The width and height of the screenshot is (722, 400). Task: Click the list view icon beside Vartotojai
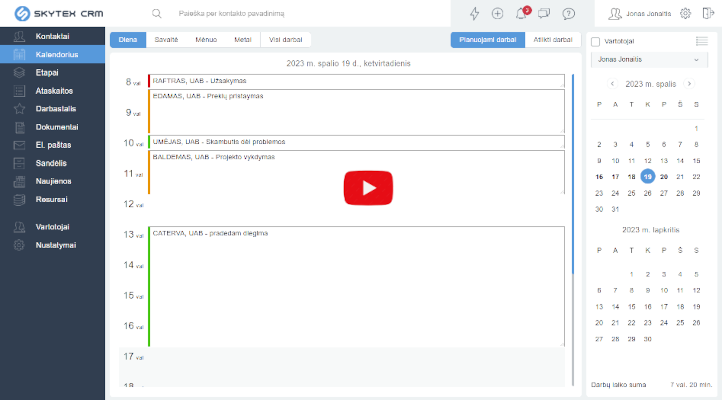[x=701, y=41]
